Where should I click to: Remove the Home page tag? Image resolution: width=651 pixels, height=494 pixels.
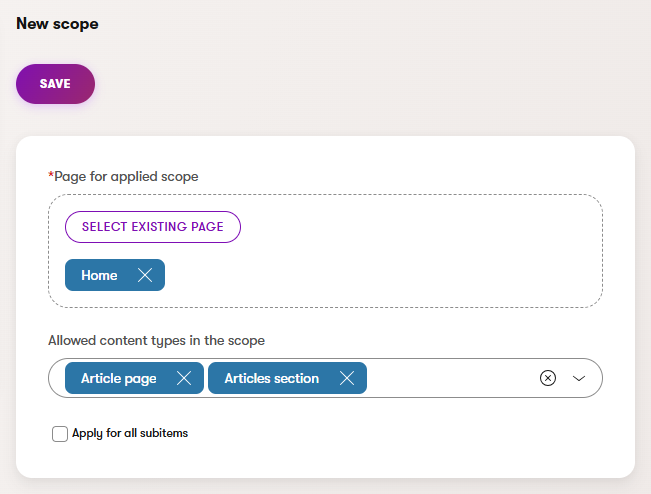click(x=145, y=276)
